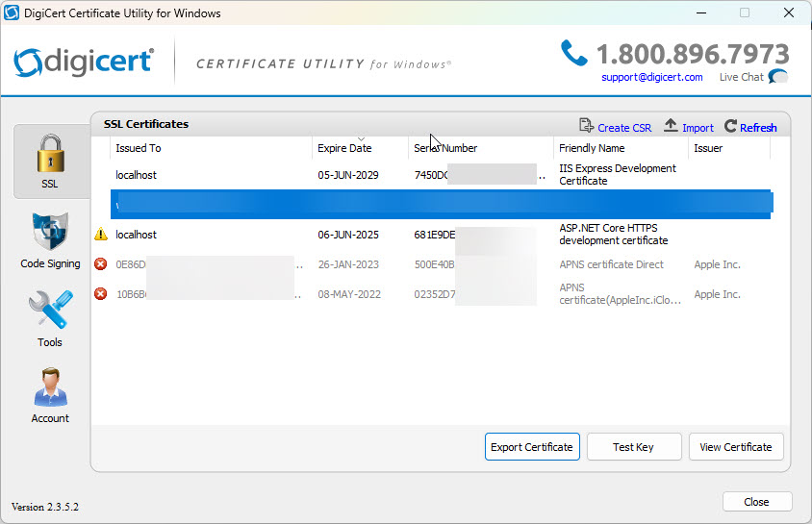The image size is (812, 524).
Task: Click the Test Key button
Action: coord(634,447)
